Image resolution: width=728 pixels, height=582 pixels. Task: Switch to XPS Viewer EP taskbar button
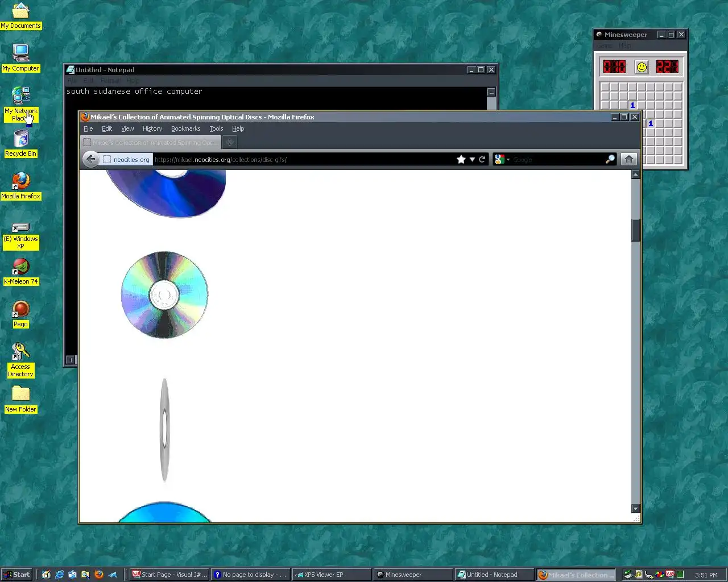point(332,575)
